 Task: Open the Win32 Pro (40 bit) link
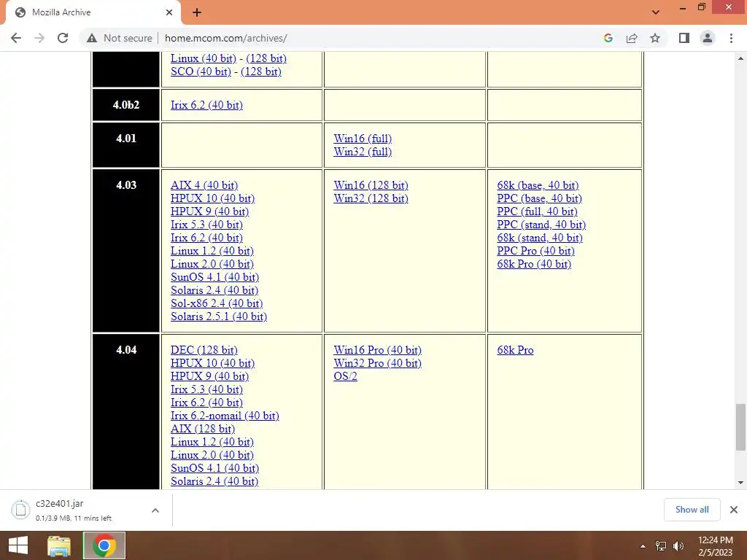[377, 363]
